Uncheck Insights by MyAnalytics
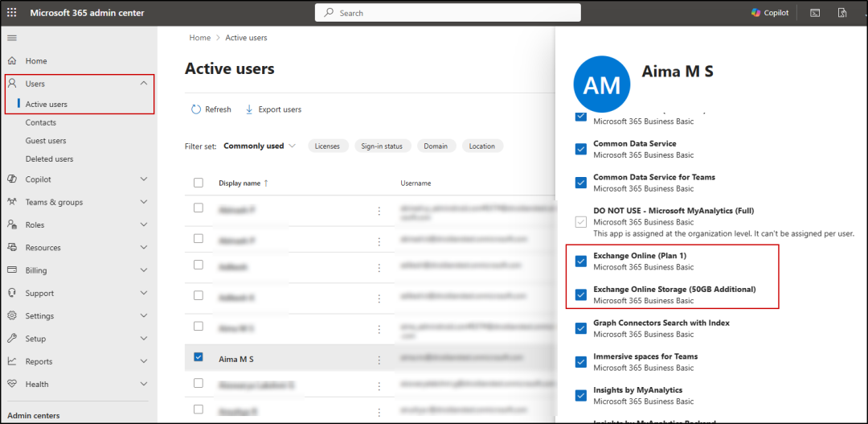This screenshot has width=868, height=424. click(581, 395)
